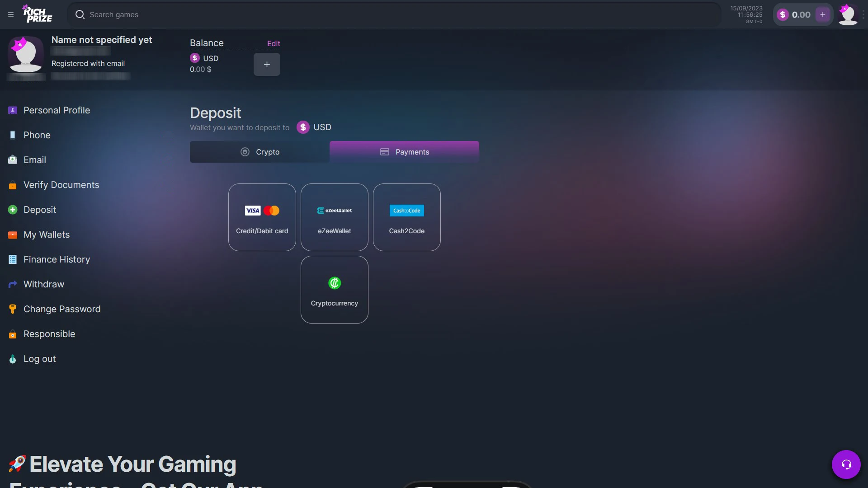Select the Payments deposit tab
This screenshot has width=868, height=488.
tap(404, 151)
